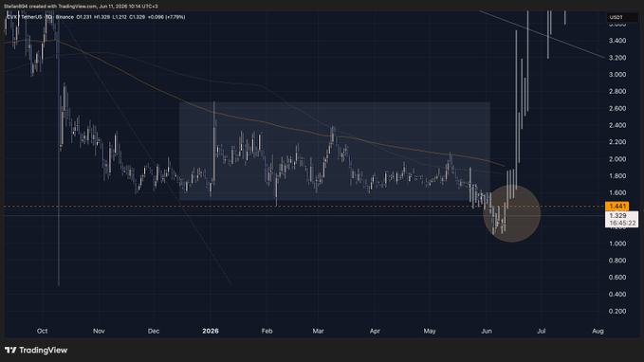
Task: Click the Jun label on time axis
Action: [487, 331]
